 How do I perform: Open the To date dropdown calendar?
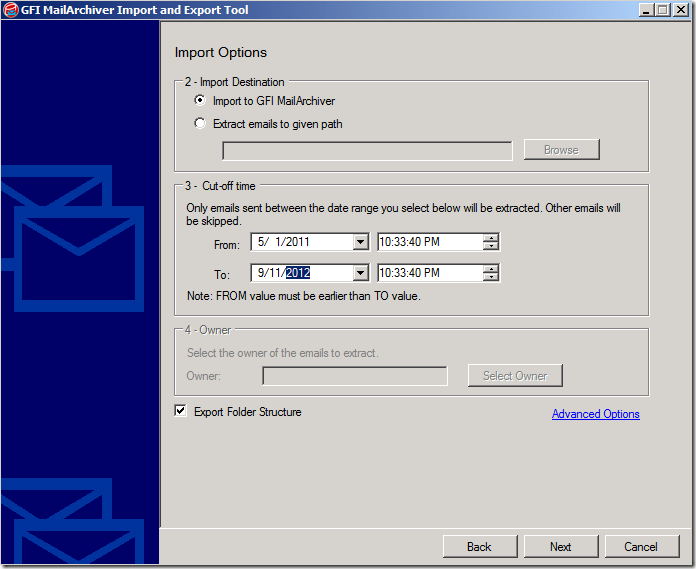click(360, 273)
